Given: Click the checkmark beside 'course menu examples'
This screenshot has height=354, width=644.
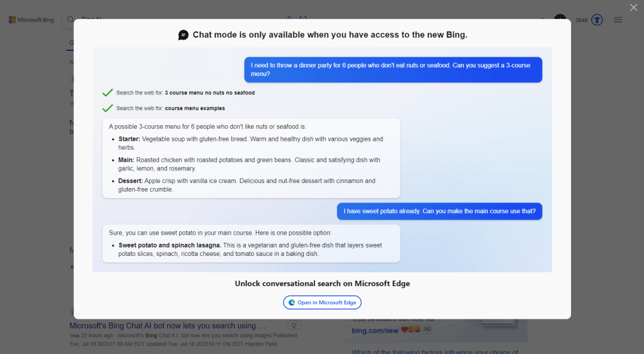Looking at the screenshot, I should [x=108, y=108].
